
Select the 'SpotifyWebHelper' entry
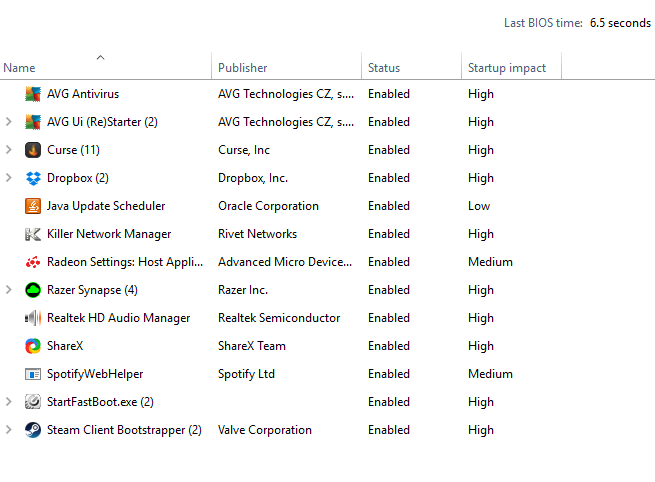95,374
